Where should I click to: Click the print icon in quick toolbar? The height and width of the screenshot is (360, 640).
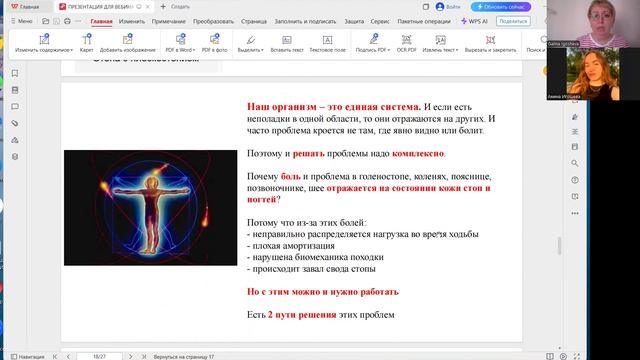pos(67,21)
